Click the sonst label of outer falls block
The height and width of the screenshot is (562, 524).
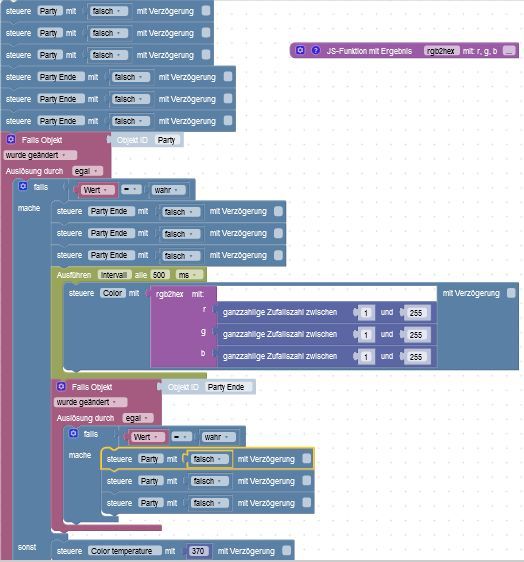[x=27, y=547]
